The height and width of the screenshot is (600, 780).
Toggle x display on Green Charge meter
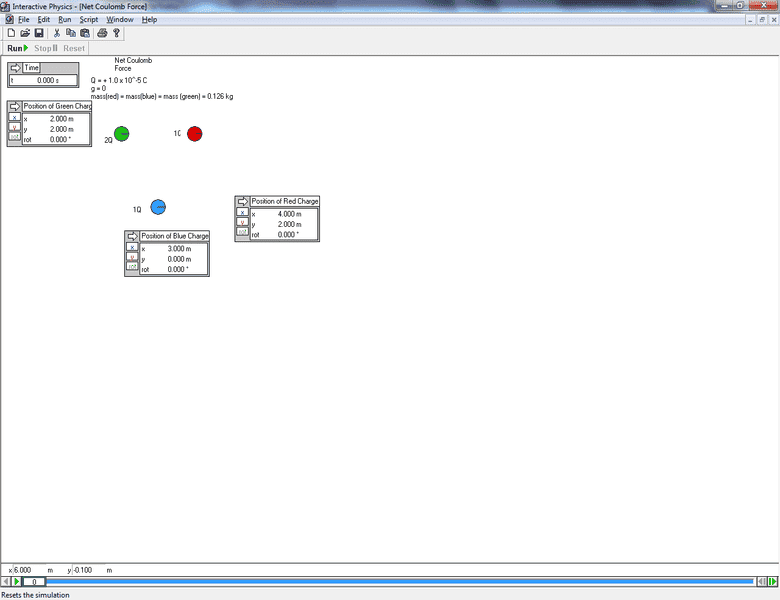point(14,117)
